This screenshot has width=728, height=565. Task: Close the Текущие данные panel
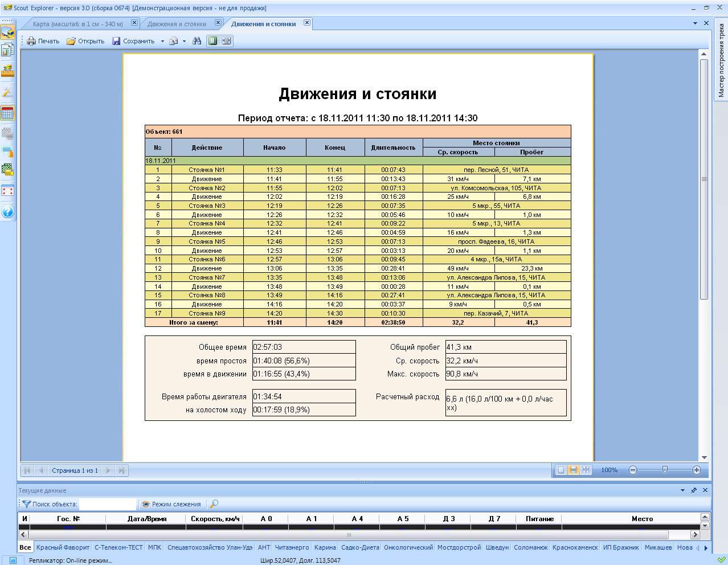[705, 490]
